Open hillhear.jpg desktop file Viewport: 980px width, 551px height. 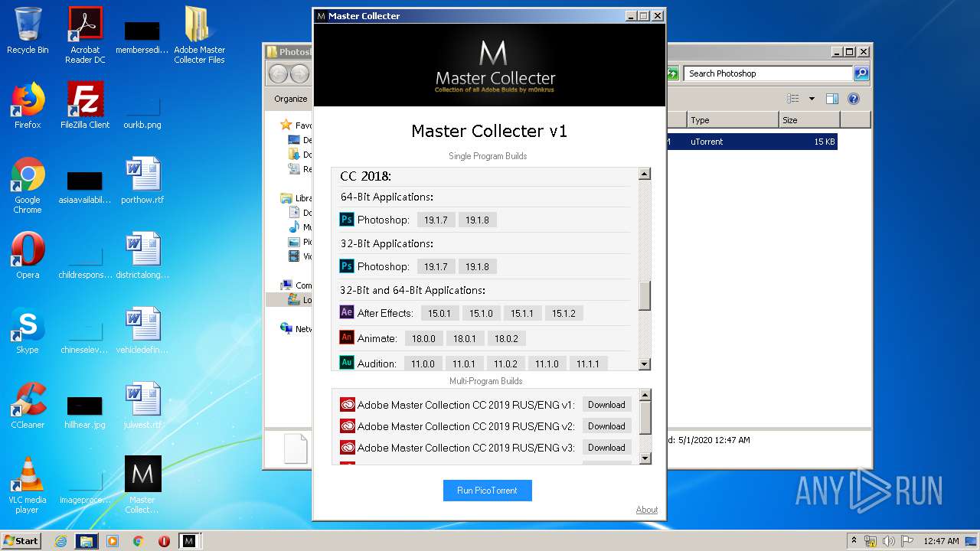coord(85,412)
